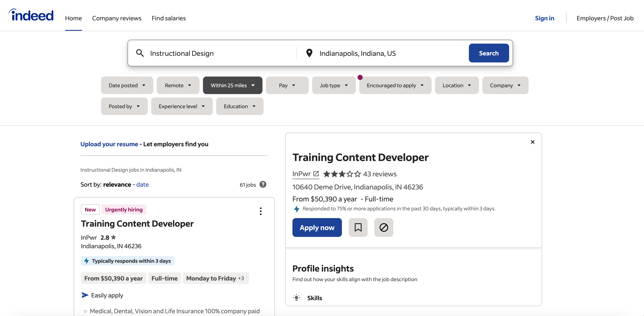Click the 2.8 rating star on job card

113,237
